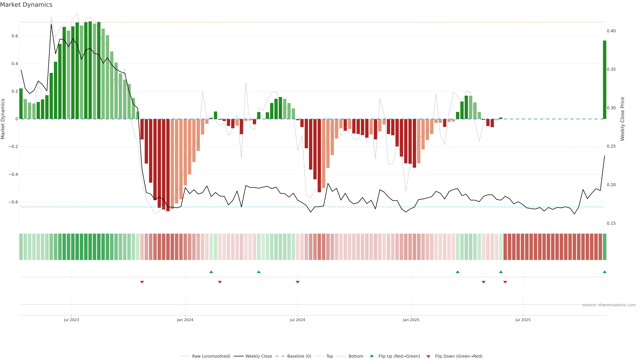Viewport: 644px width, 362px height.
Task: Toggle the Top legend entry
Action: tap(330, 356)
